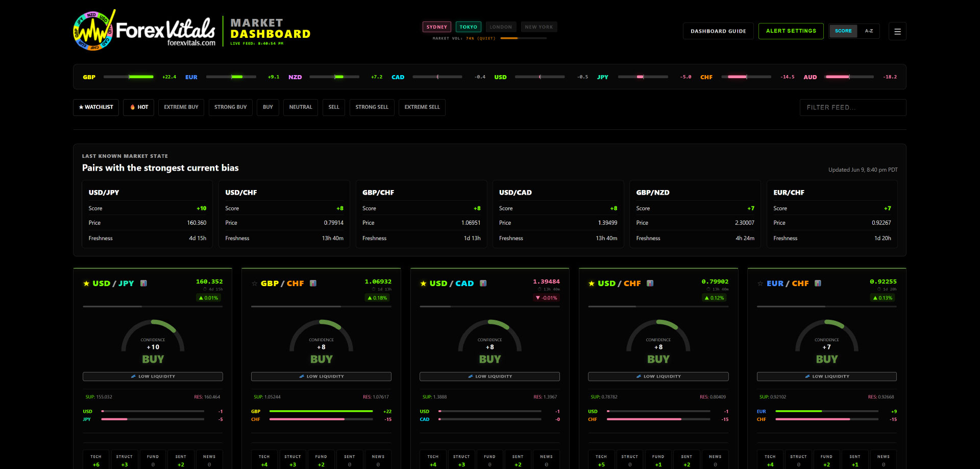Open Alert Settings
This screenshot has width=980, height=469.
click(791, 31)
